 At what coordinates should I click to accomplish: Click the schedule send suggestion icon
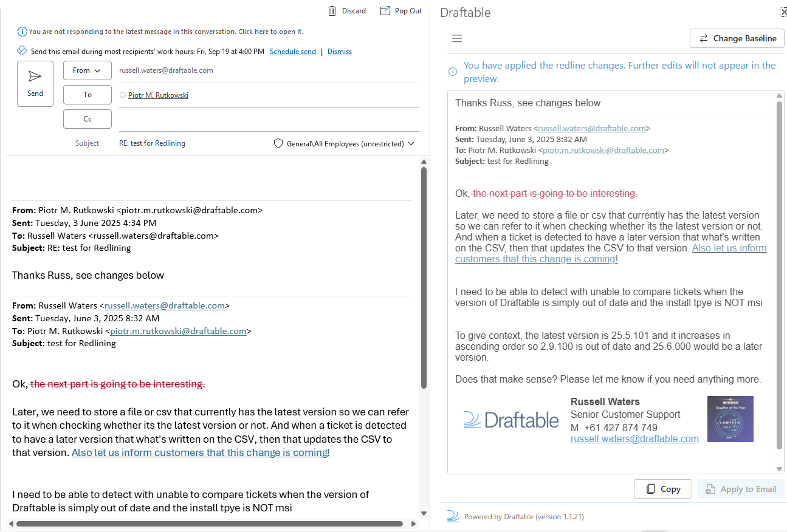pyautogui.click(x=21, y=51)
